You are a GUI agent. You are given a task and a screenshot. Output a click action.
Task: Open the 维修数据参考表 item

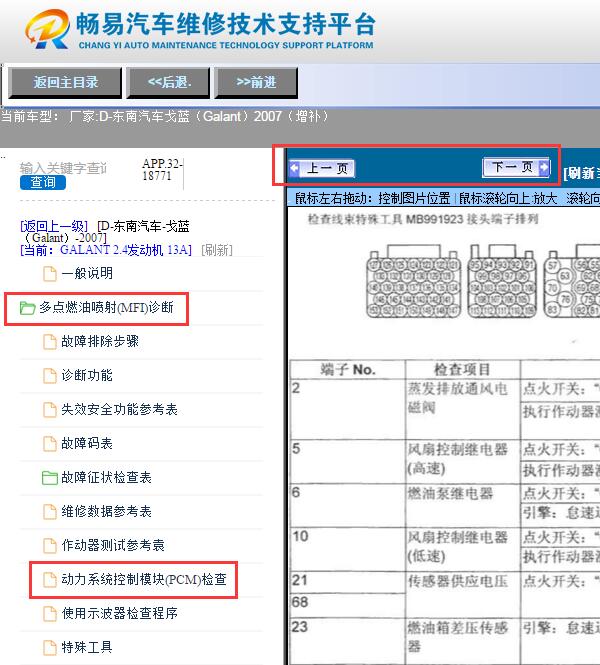pos(106,511)
